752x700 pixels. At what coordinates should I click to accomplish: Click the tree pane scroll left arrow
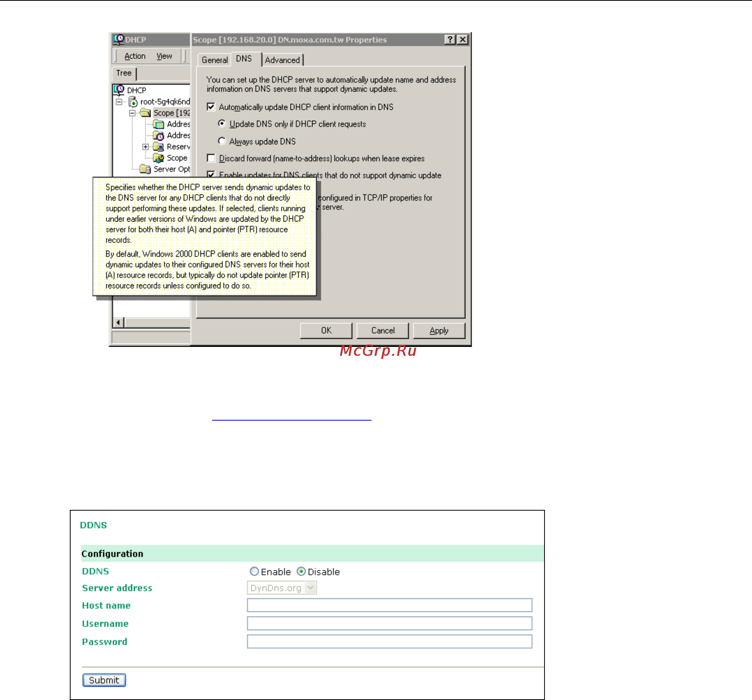click(x=119, y=322)
